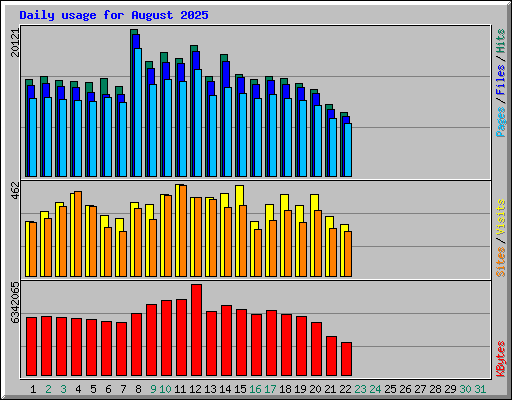This screenshot has height=400, width=512.
Task: Click the 462 axis value
Action: pos(15,190)
